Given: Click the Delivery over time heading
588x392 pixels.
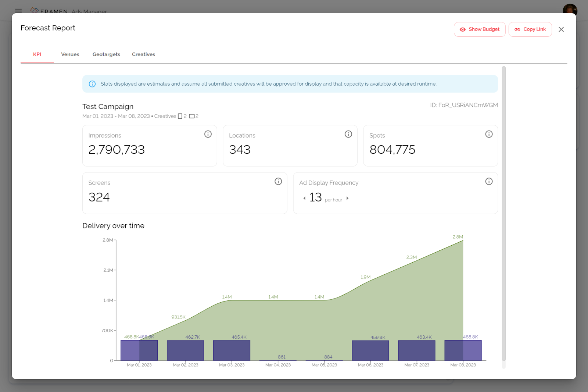Looking at the screenshot, I should pos(113,226).
